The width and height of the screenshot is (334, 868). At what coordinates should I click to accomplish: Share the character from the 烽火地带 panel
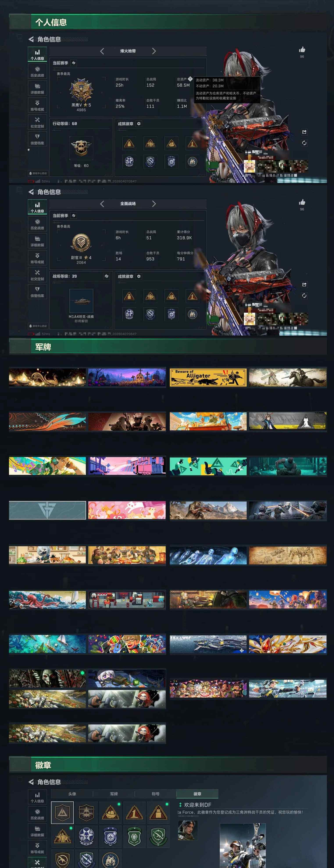point(304,132)
